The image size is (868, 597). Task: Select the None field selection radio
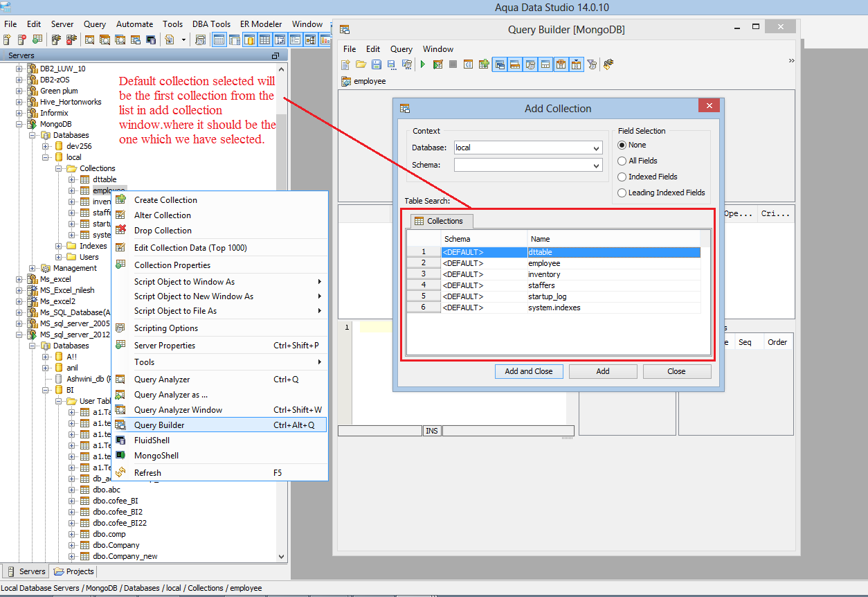pyautogui.click(x=622, y=145)
